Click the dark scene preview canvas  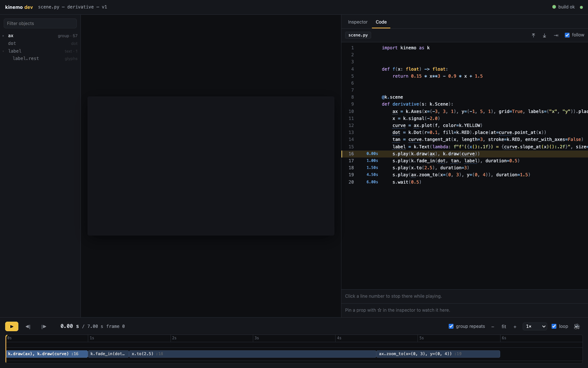point(211,166)
